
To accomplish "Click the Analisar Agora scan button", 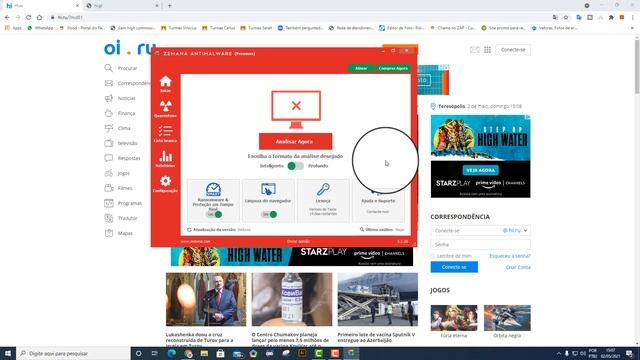I will [x=295, y=141].
